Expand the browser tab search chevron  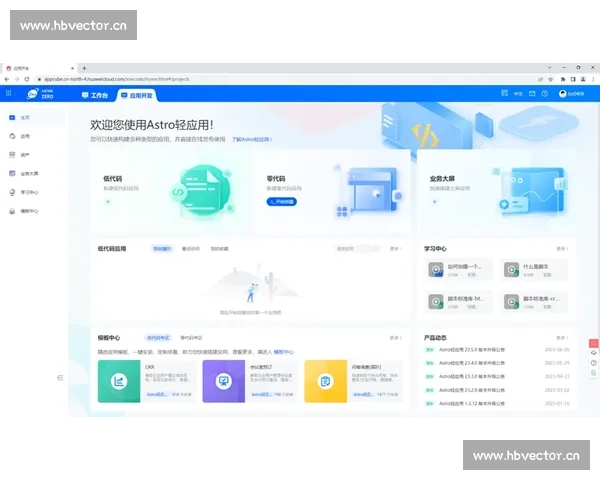(549, 67)
